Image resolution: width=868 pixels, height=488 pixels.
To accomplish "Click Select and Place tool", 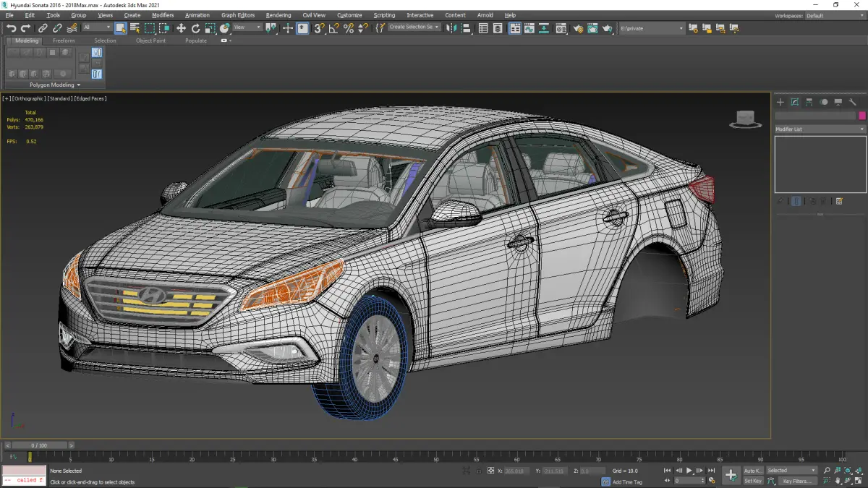I will 225,28.
